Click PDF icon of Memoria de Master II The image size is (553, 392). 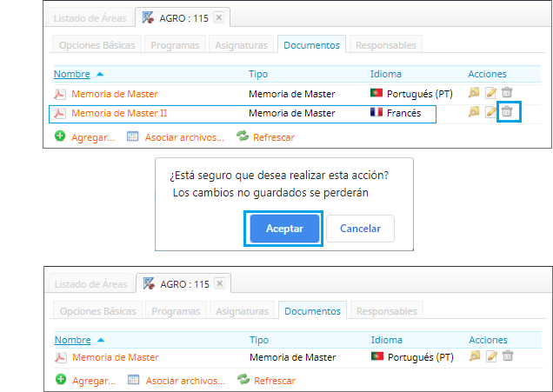click(x=60, y=113)
